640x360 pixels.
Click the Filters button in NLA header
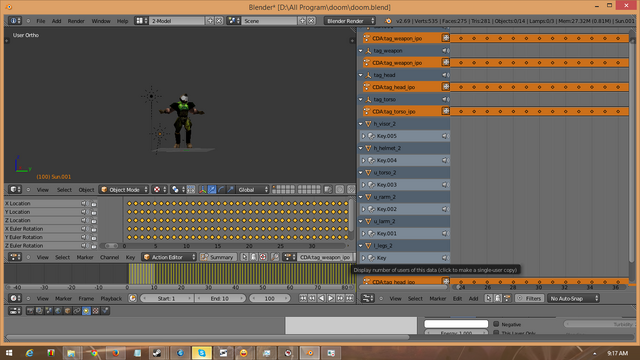[529, 298]
